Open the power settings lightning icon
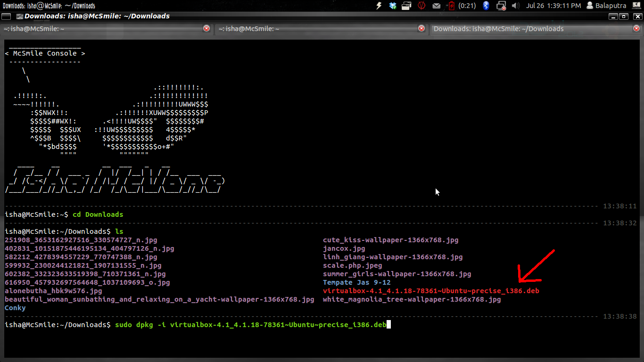 [x=379, y=6]
